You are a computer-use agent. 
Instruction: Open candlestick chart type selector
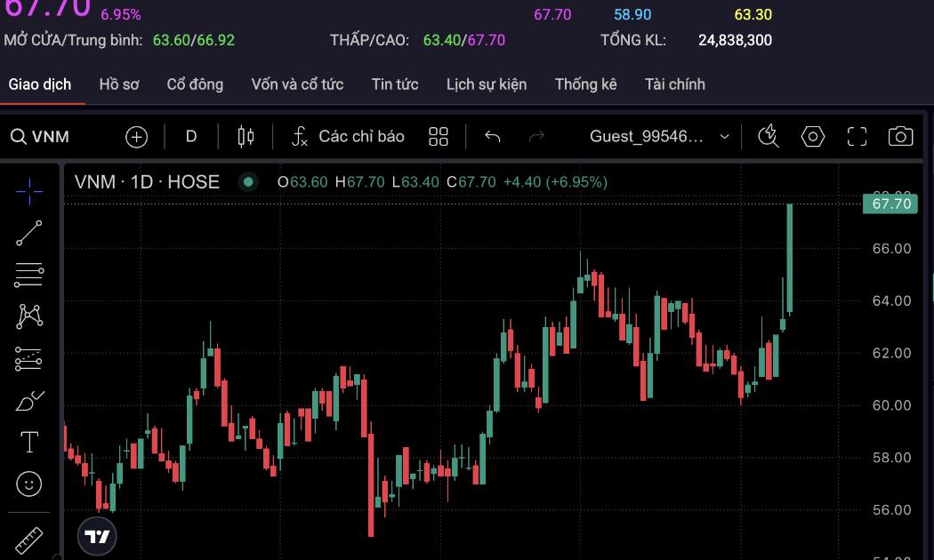246,137
